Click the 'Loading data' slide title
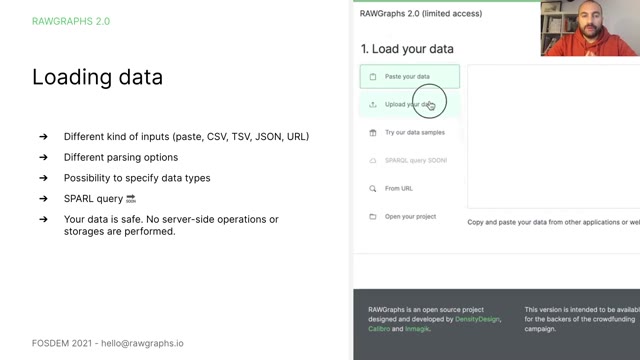640x360 pixels. (98, 77)
